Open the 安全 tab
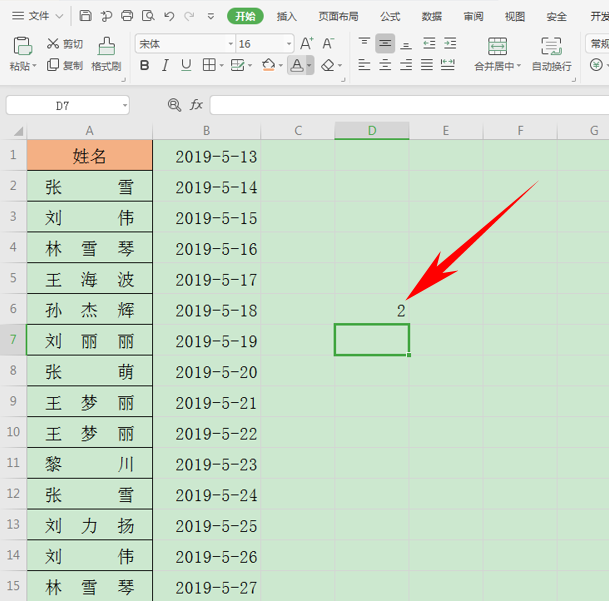The image size is (609, 602). point(556,16)
